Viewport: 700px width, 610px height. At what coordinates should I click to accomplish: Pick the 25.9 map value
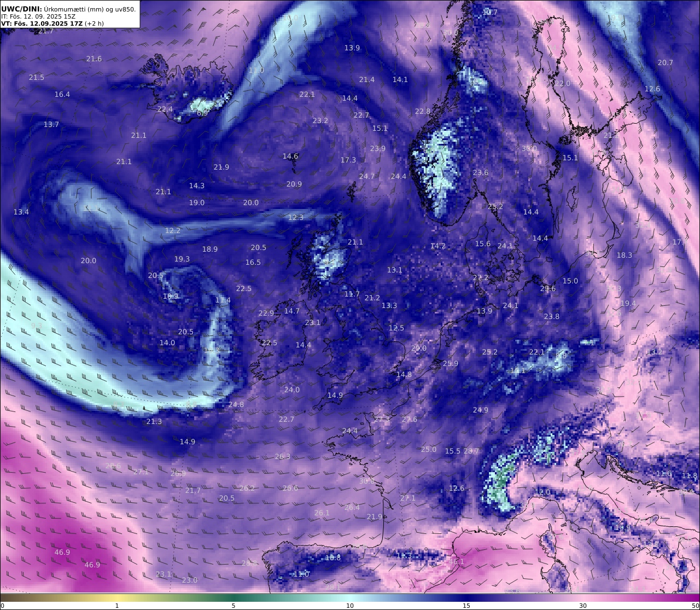(x=451, y=364)
